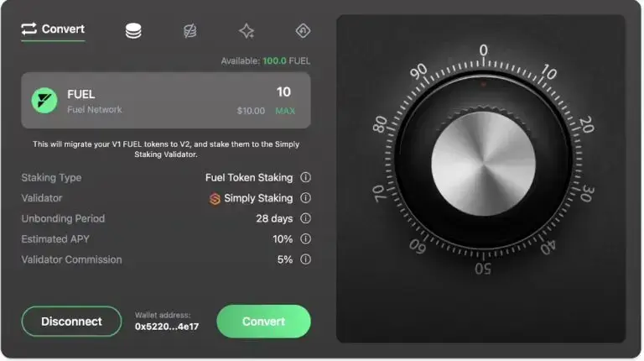Click the green FUEL token logo
This screenshot has width=644, height=361.
pos(44,101)
